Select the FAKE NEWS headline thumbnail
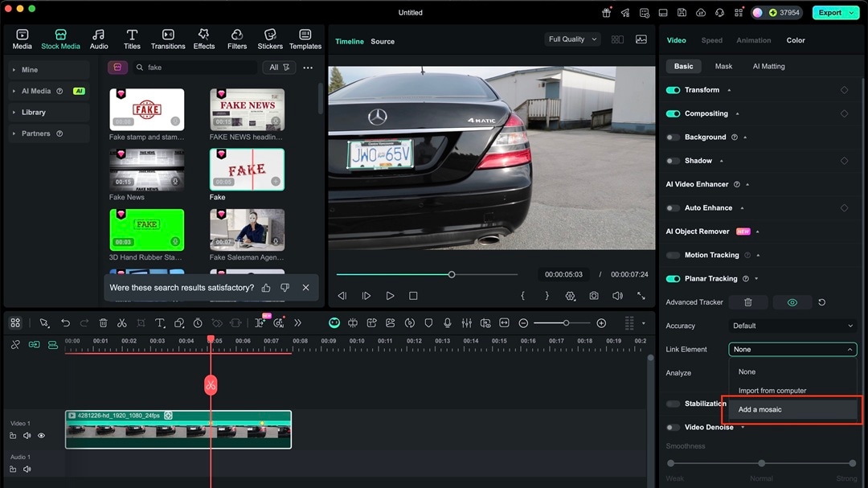The width and height of the screenshot is (868, 488). click(x=247, y=110)
